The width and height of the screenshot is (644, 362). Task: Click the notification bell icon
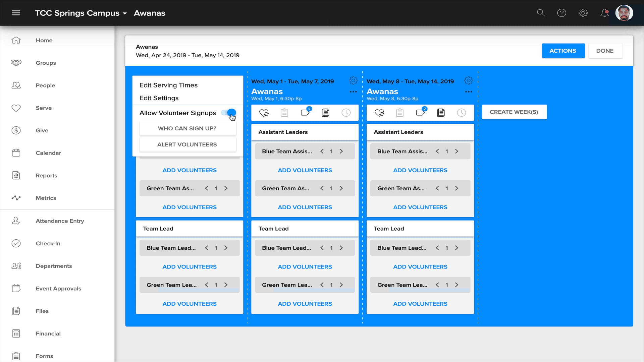[x=605, y=13]
